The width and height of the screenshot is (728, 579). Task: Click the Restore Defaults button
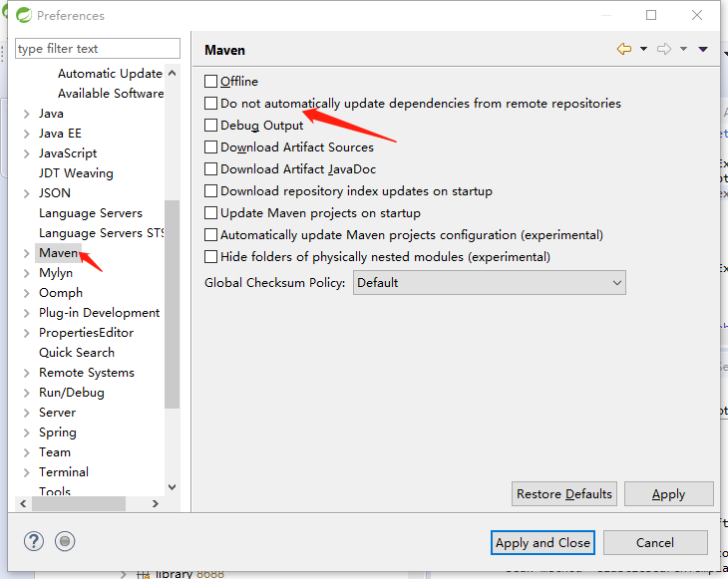click(x=564, y=493)
